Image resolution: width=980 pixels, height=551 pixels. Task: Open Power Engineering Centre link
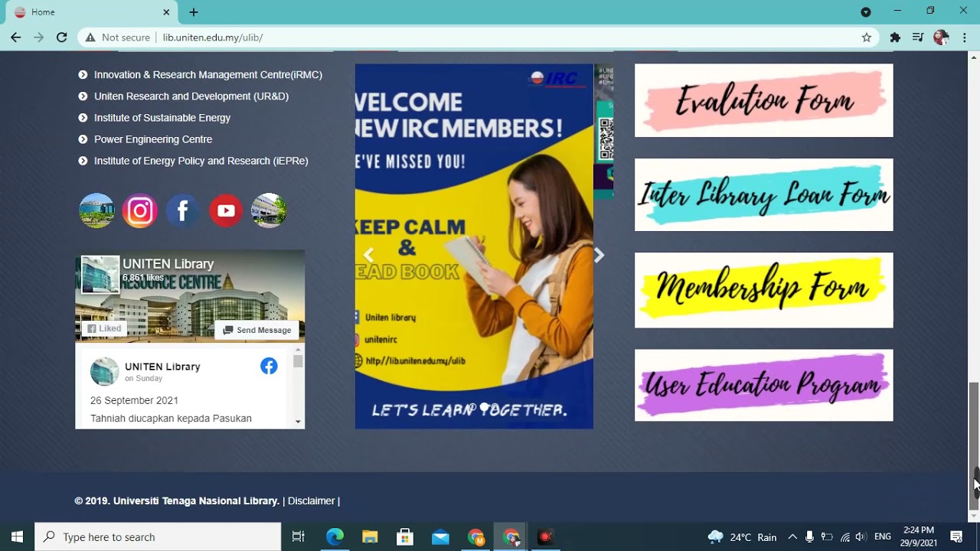pos(153,139)
